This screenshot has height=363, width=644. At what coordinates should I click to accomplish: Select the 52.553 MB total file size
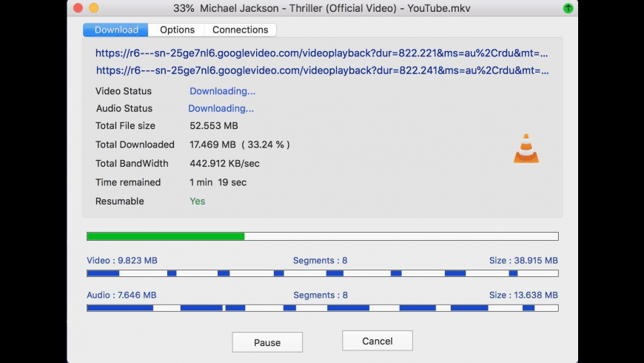pyautogui.click(x=214, y=126)
